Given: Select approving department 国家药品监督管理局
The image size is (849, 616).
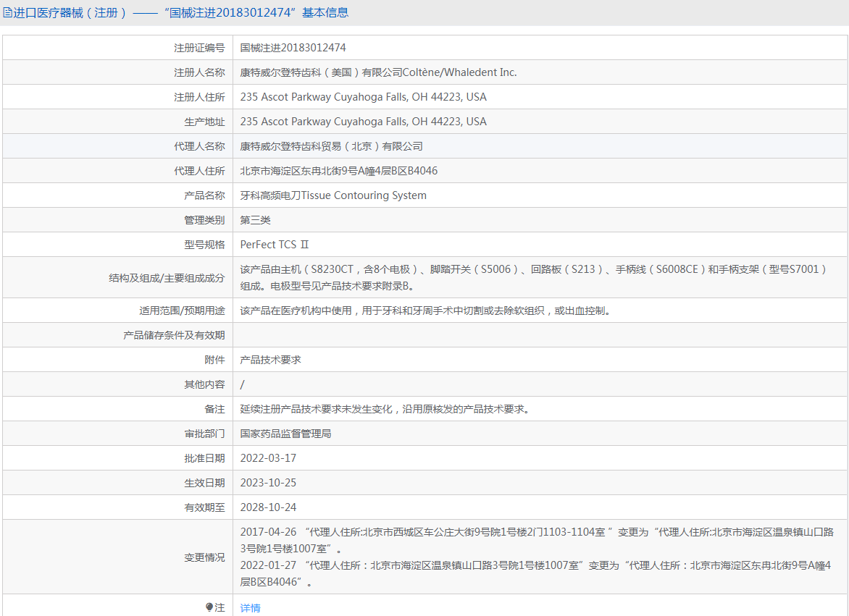Looking at the screenshot, I should (285, 434).
